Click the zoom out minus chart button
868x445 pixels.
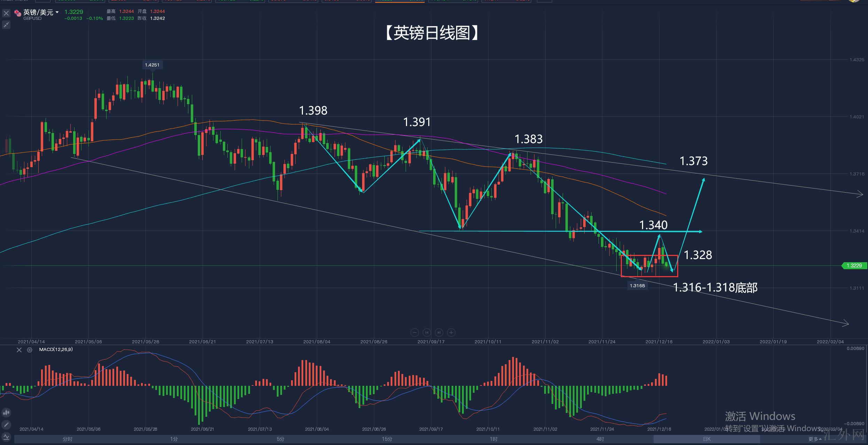pos(414,333)
